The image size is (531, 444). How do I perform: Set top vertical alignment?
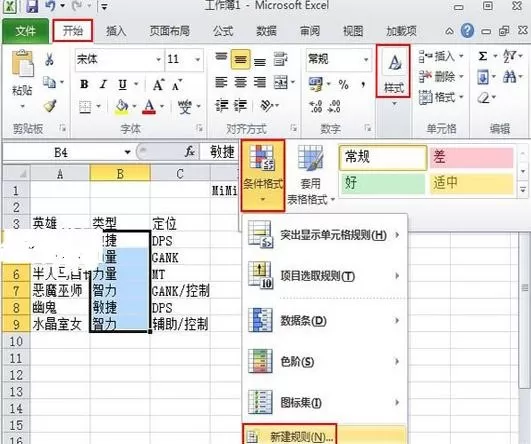[221, 57]
